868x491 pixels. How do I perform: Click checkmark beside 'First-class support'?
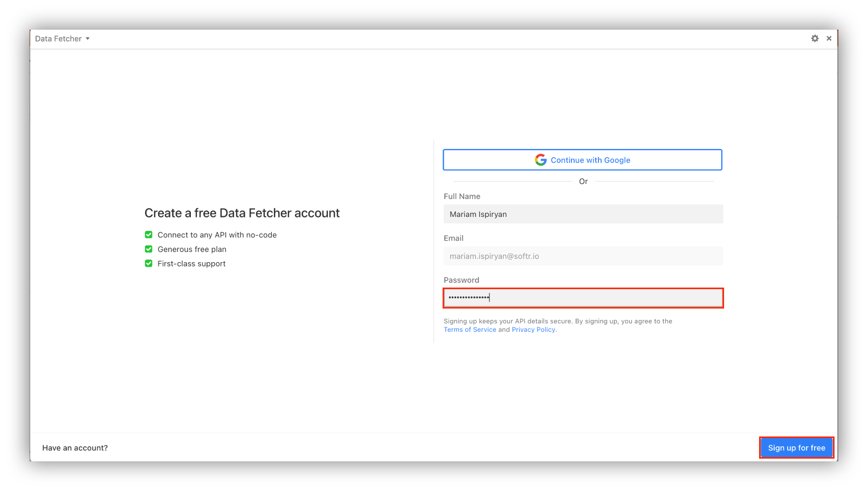[149, 263]
